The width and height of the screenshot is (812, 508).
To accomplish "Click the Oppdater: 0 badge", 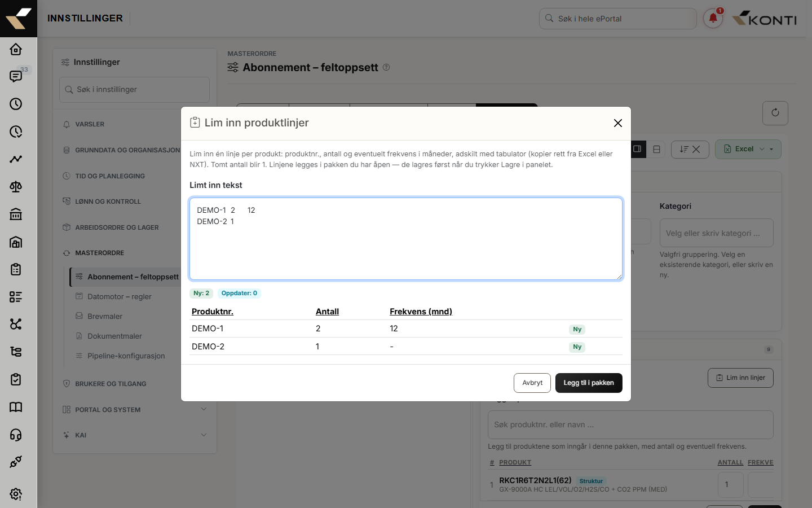I will pos(239,293).
